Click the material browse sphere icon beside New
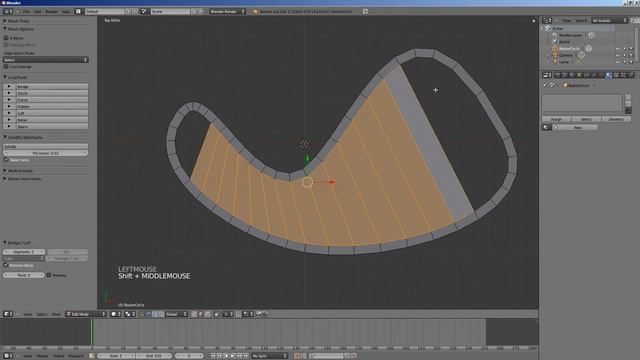The width and height of the screenshot is (640, 360). (x=547, y=127)
